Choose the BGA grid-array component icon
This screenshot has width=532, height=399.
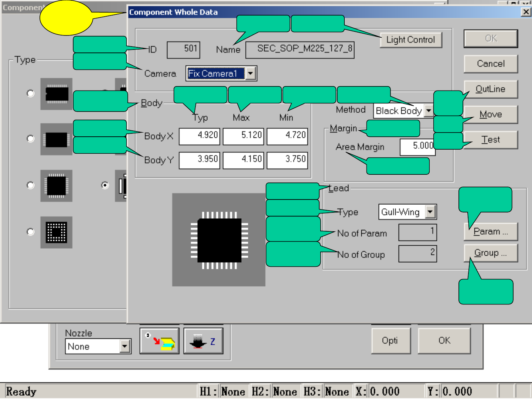pyautogui.click(x=56, y=232)
